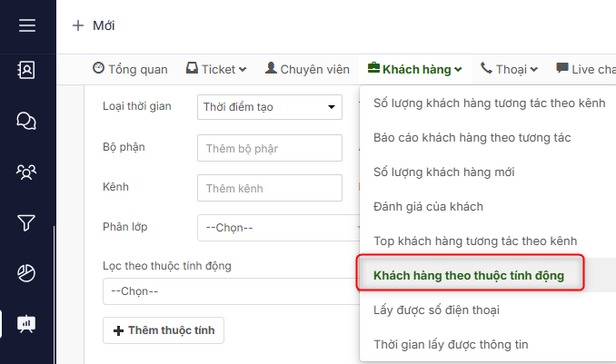
Task: Click the Thêm kênh input field
Action: [x=269, y=188]
